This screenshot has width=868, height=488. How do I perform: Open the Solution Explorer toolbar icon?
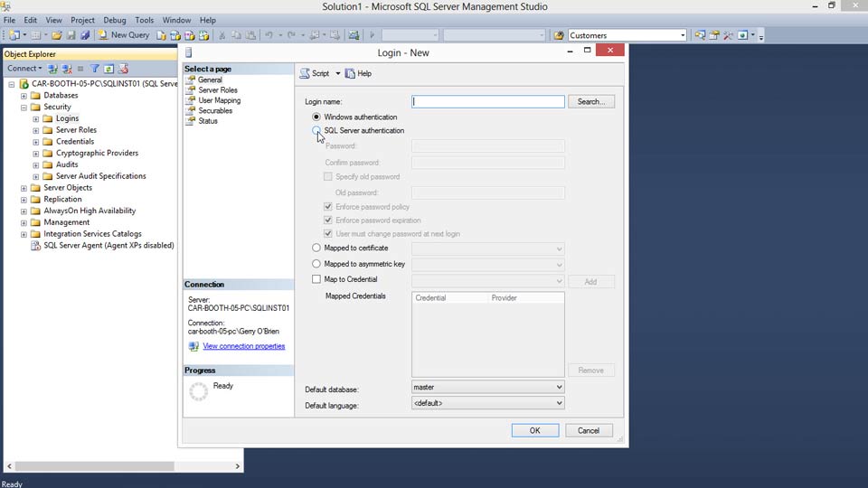point(700,35)
